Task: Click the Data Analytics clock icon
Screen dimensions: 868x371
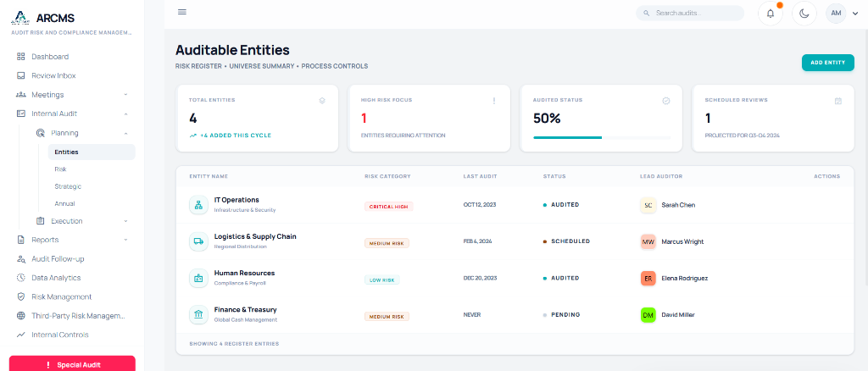Action: pos(21,278)
